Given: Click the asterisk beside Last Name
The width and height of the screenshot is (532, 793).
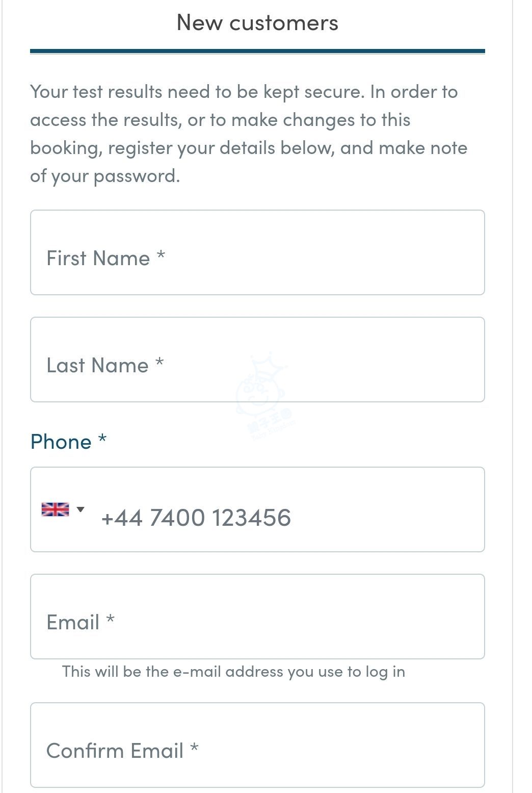Looking at the screenshot, I should tap(159, 362).
